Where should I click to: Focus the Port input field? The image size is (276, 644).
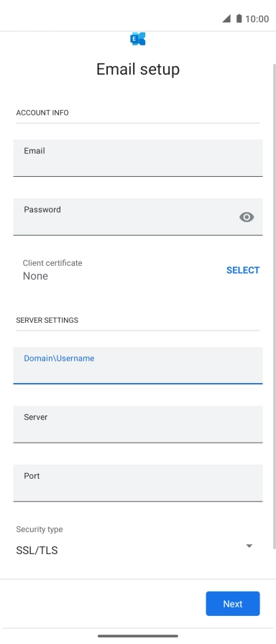(137, 483)
